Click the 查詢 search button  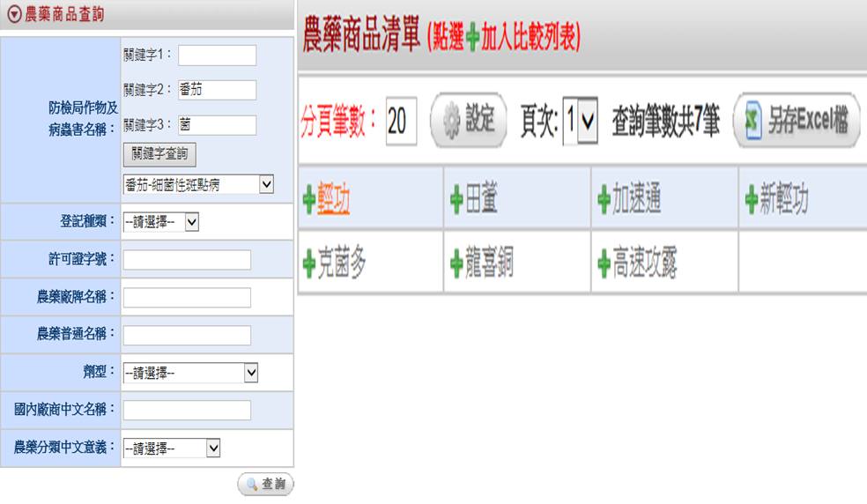[x=265, y=484]
